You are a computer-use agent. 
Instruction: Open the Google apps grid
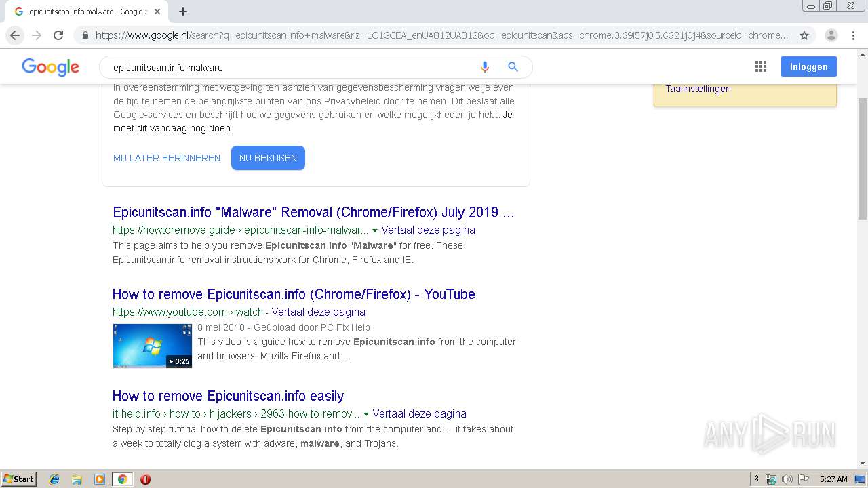pos(761,66)
